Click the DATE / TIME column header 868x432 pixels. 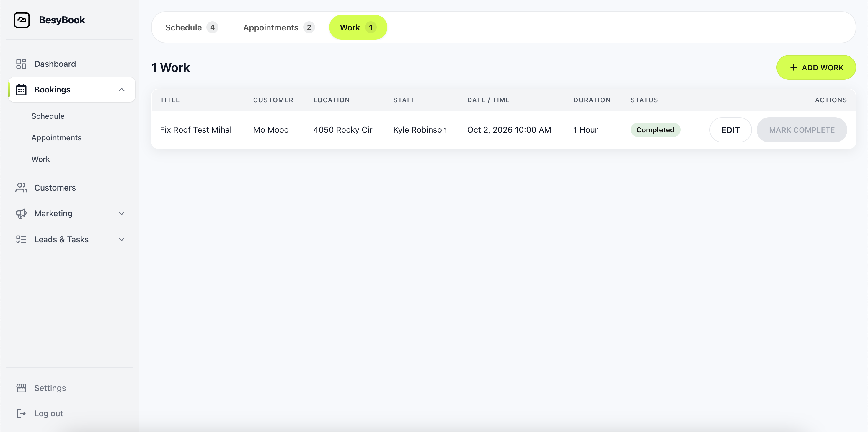(488, 100)
